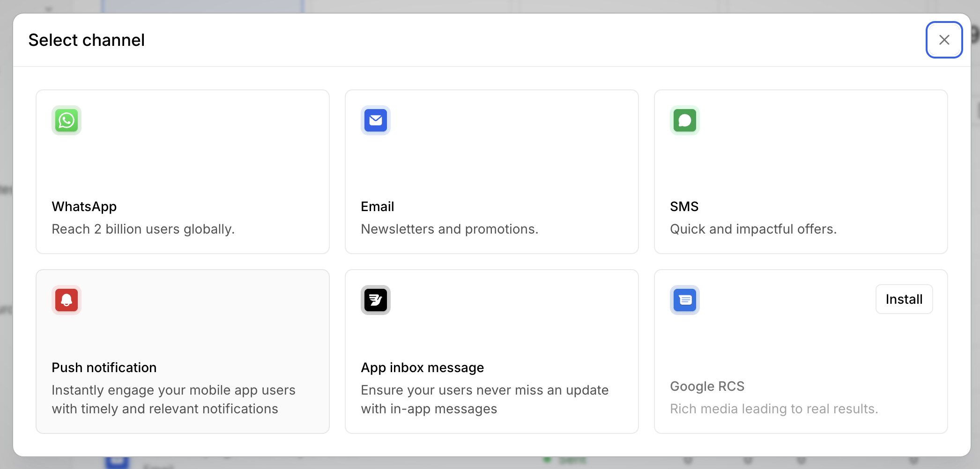
Task: Click 'Newsletters and promotions' description
Action: pyautogui.click(x=449, y=229)
